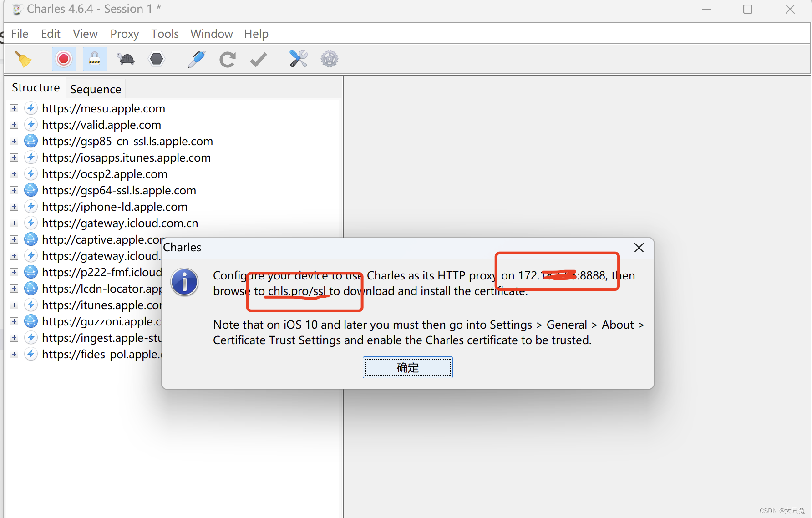The height and width of the screenshot is (518, 812).
Task: Select https://gsp64-ssl.ls.apple.com tree row
Action: point(119,190)
